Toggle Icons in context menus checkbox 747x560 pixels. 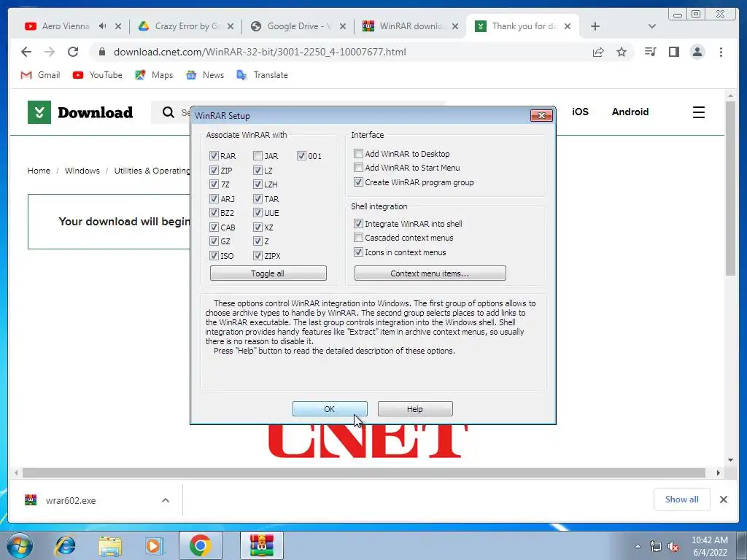pos(358,252)
